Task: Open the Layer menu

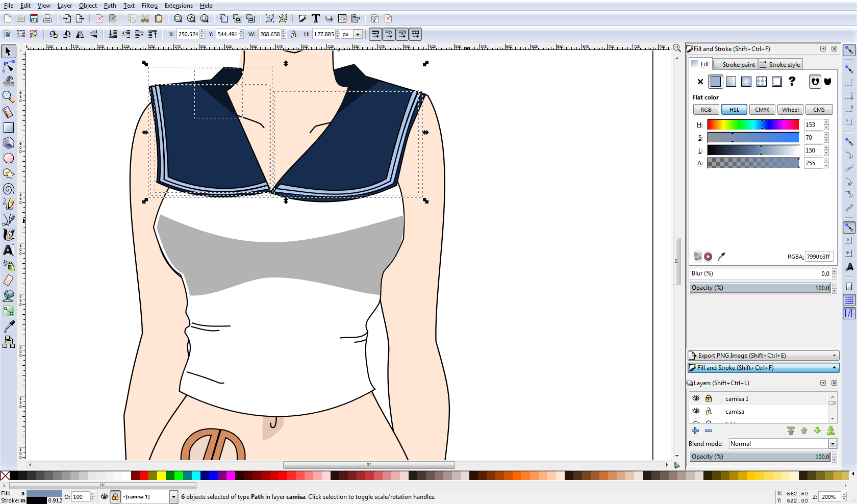Action: 65,6
